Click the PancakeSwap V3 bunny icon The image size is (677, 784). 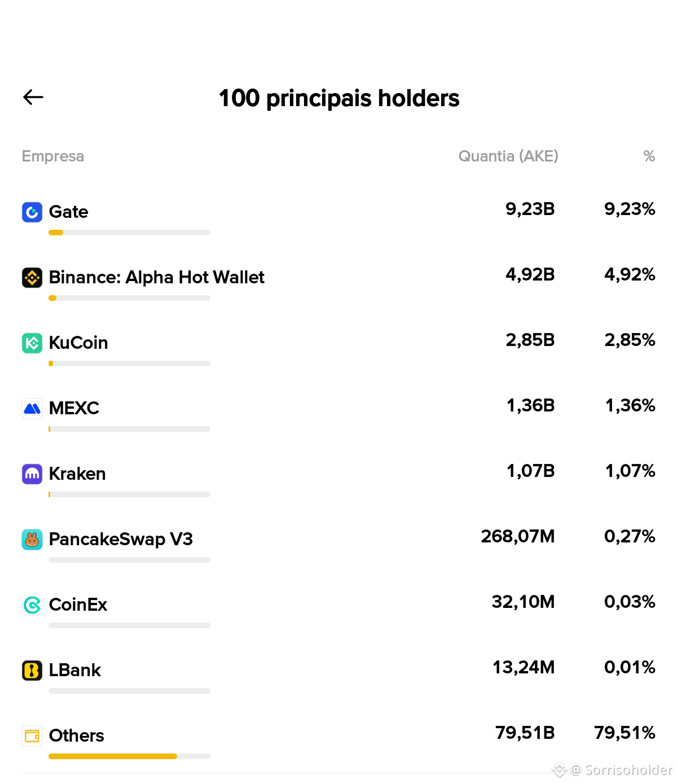(32, 540)
